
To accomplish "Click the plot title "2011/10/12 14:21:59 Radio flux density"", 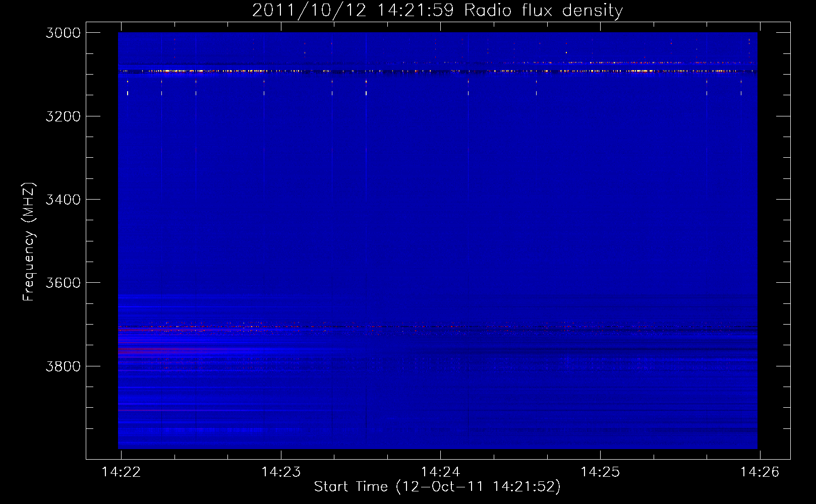I will (437, 11).
